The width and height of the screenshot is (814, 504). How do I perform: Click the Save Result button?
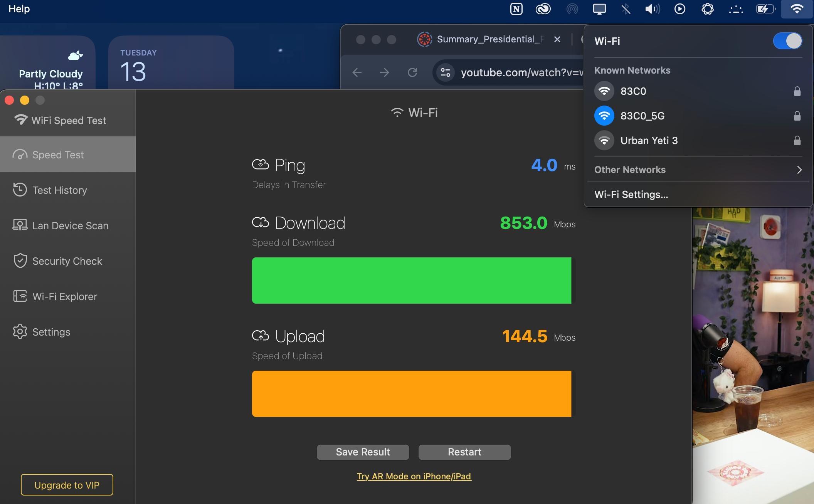(363, 452)
